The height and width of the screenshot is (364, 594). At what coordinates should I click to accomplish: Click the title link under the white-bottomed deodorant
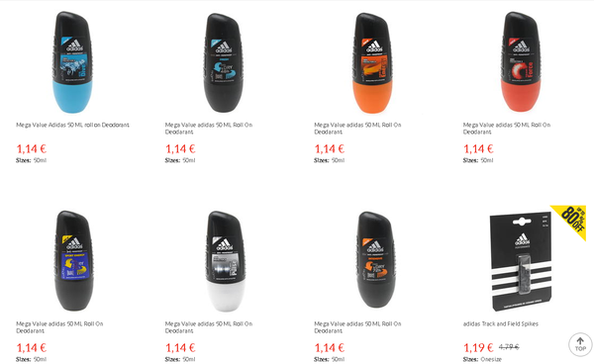click(x=209, y=327)
